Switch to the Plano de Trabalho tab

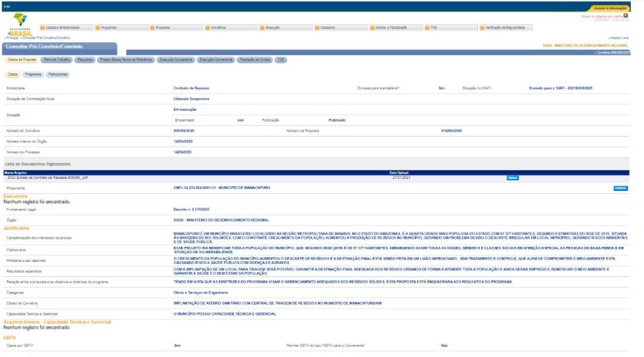click(x=56, y=59)
